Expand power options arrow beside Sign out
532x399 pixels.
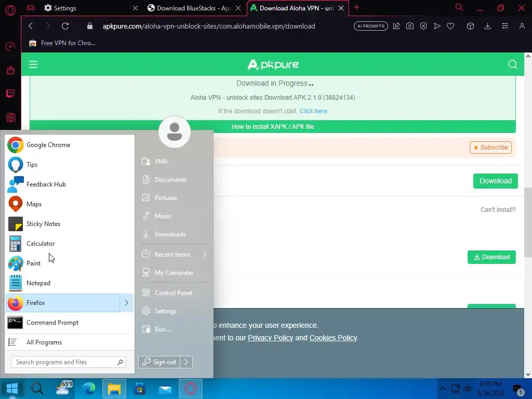[x=187, y=362]
